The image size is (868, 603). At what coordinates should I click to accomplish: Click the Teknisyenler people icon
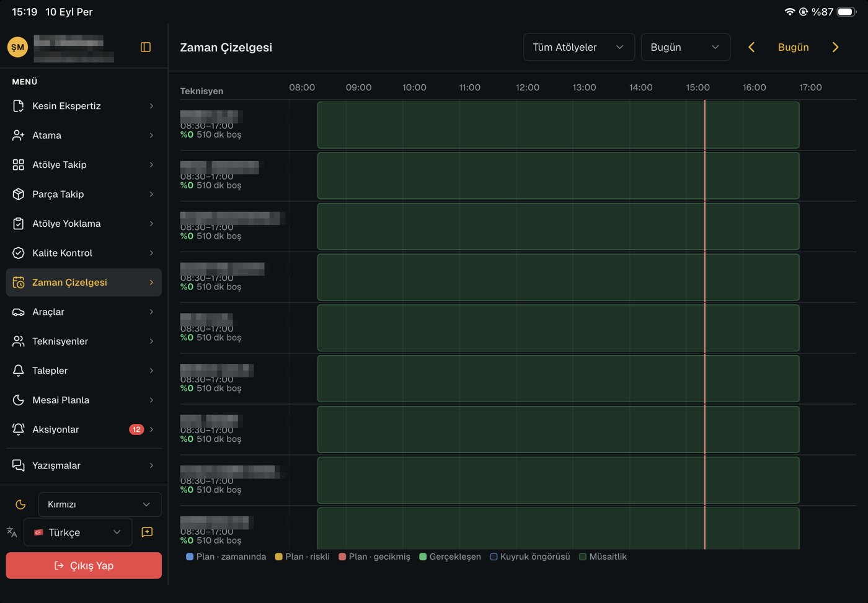point(19,341)
